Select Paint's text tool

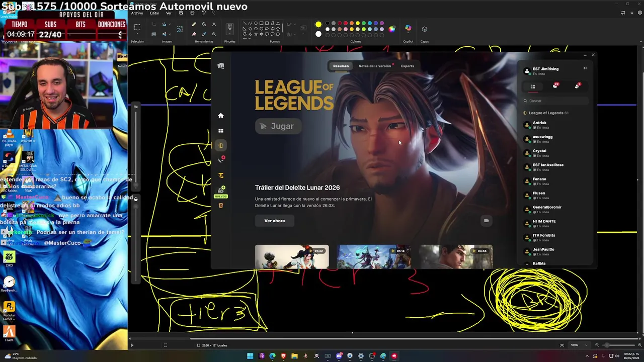coord(214,24)
